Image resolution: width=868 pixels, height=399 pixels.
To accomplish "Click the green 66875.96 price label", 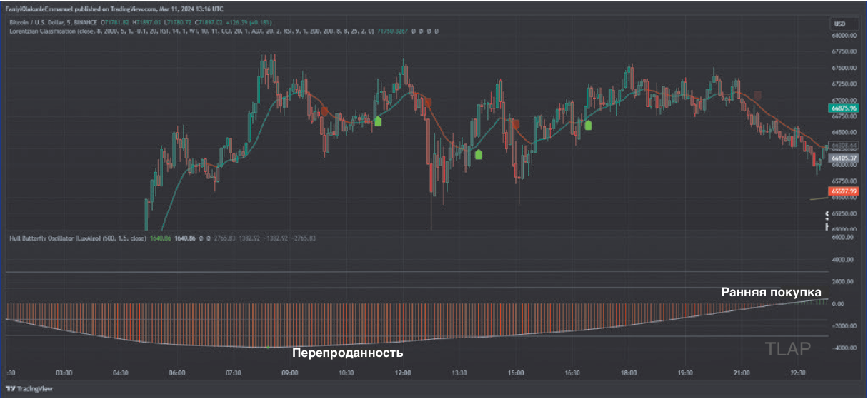I will click(843, 108).
